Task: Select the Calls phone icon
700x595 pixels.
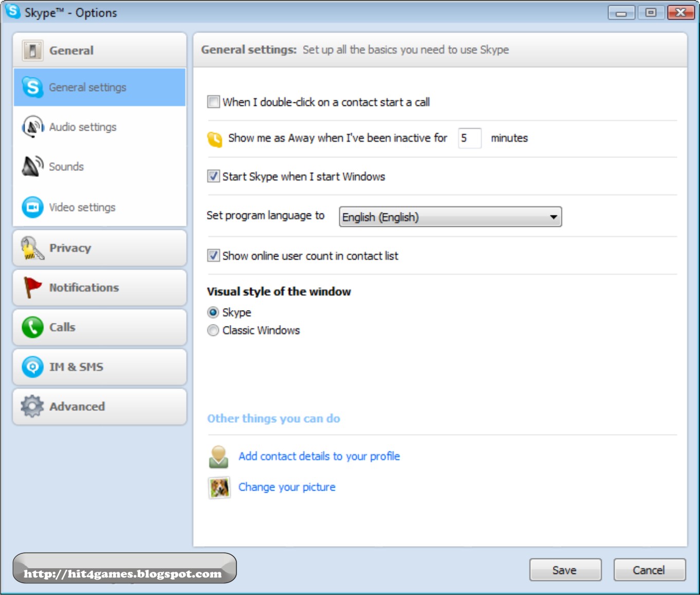Action: [x=32, y=327]
